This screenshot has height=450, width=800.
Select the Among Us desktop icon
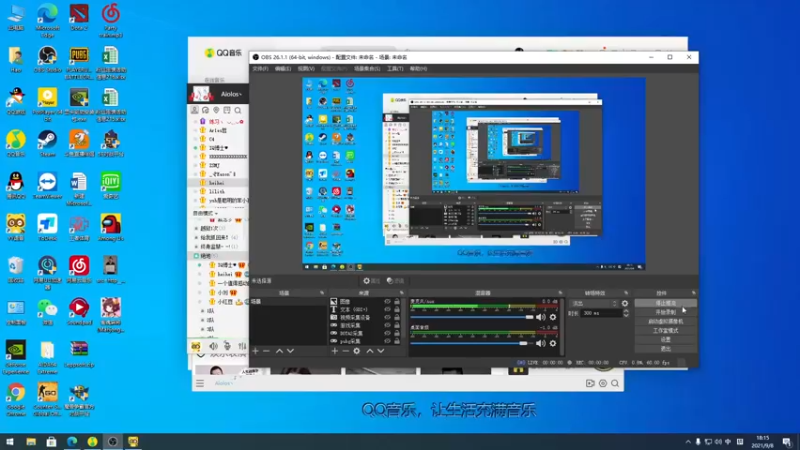[x=111, y=228]
